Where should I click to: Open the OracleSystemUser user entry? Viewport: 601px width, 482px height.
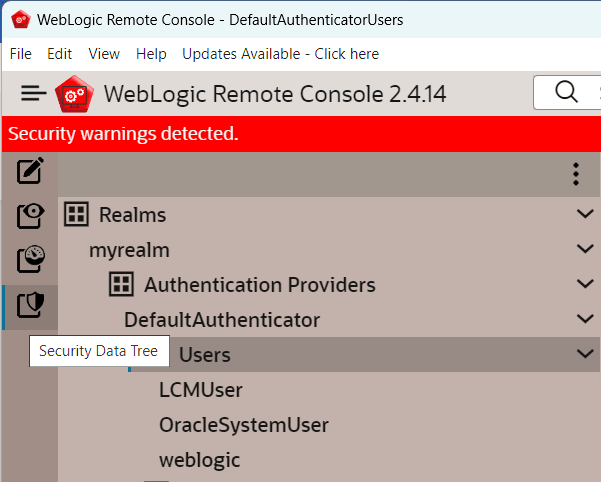pyautogui.click(x=244, y=425)
